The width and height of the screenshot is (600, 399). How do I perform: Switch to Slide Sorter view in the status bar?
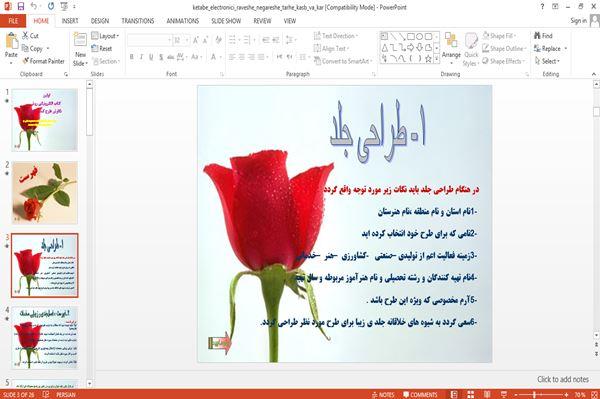coord(470,394)
